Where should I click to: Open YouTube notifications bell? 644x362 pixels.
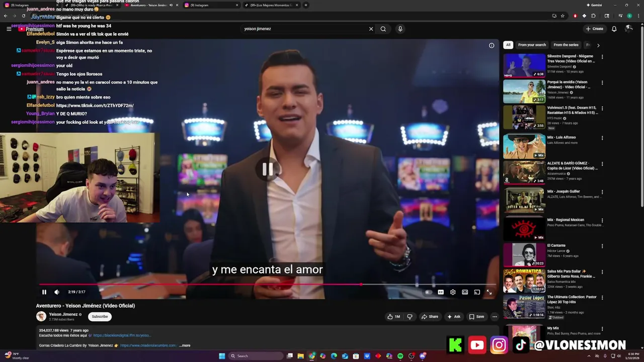coord(614,29)
